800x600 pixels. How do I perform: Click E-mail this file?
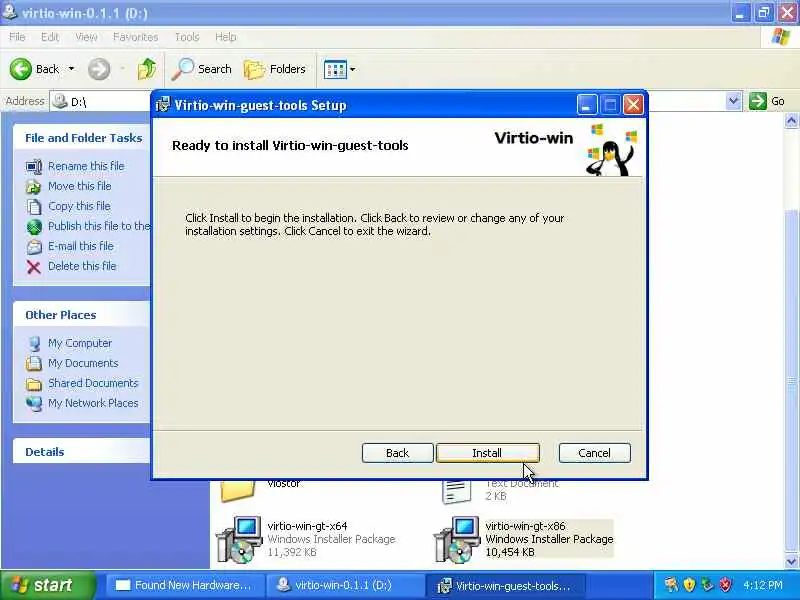pyautogui.click(x=81, y=246)
